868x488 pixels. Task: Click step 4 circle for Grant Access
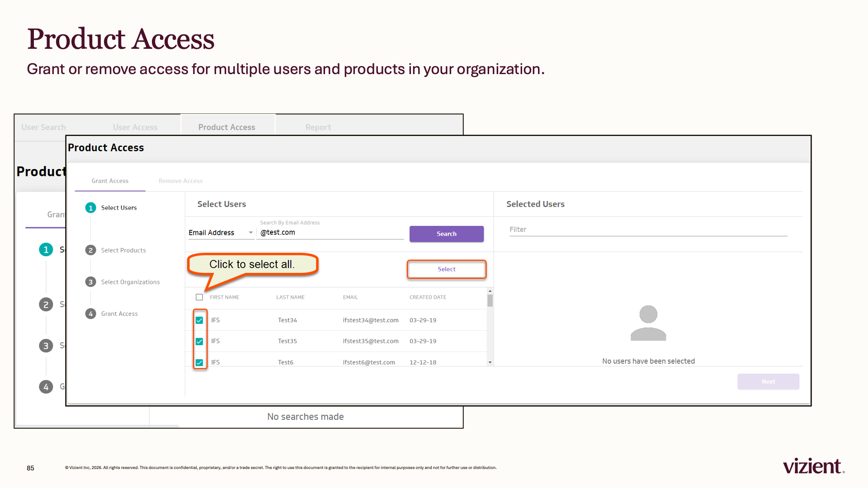pos(90,314)
